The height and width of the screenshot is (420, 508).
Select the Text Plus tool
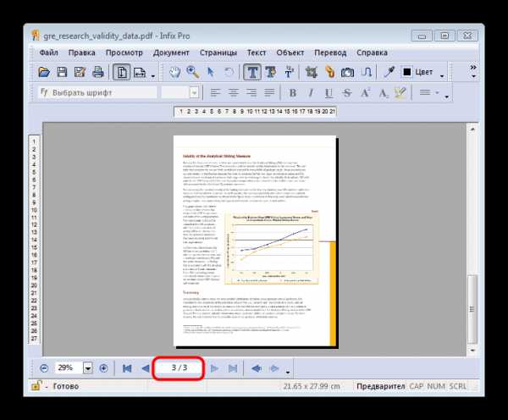[271, 72]
